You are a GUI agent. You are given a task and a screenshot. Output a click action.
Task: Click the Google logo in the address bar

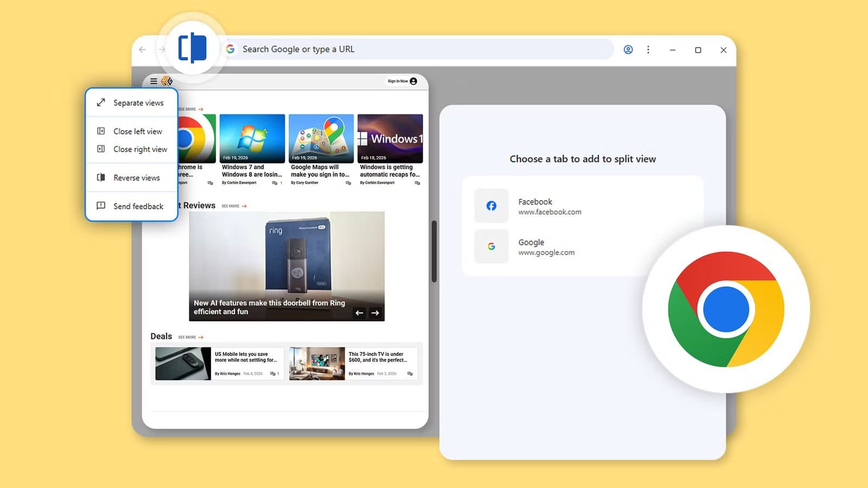[x=231, y=49]
